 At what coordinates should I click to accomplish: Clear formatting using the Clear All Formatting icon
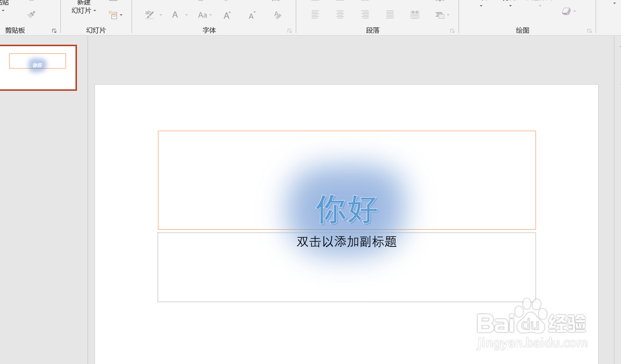click(278, 15)
